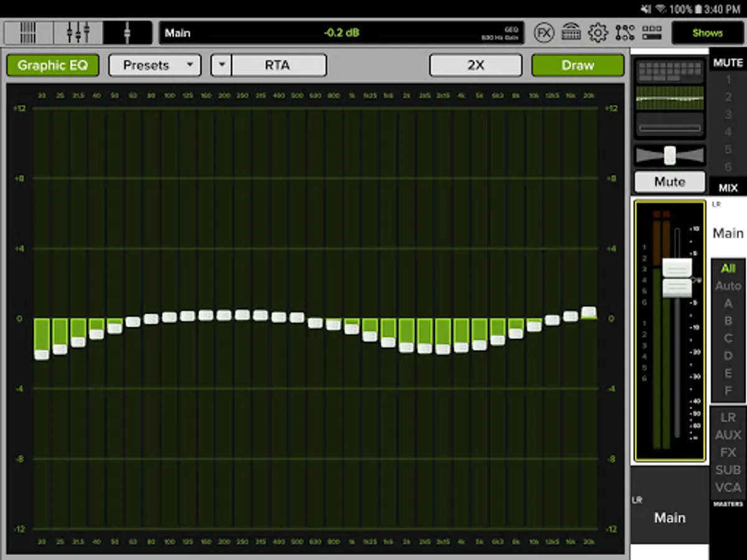Mute the Main output
The image size is (747, 560).
click(670, 182)
